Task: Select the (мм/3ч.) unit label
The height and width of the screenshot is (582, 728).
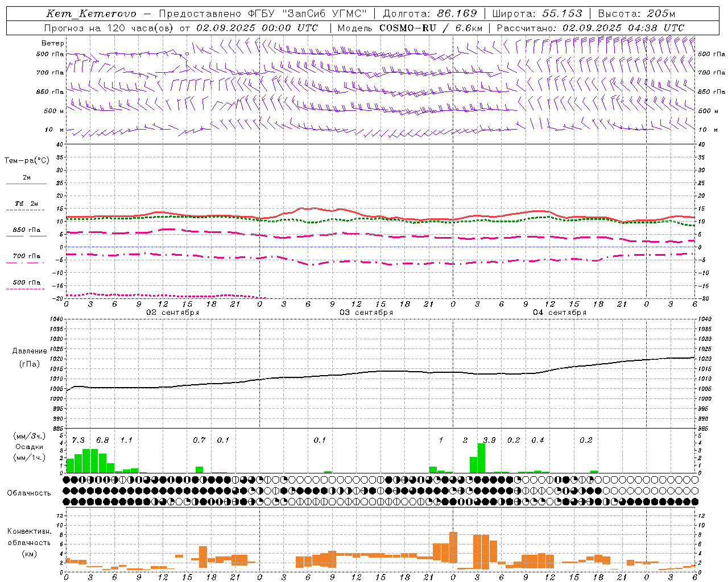Action: click(x=29, y=436)
